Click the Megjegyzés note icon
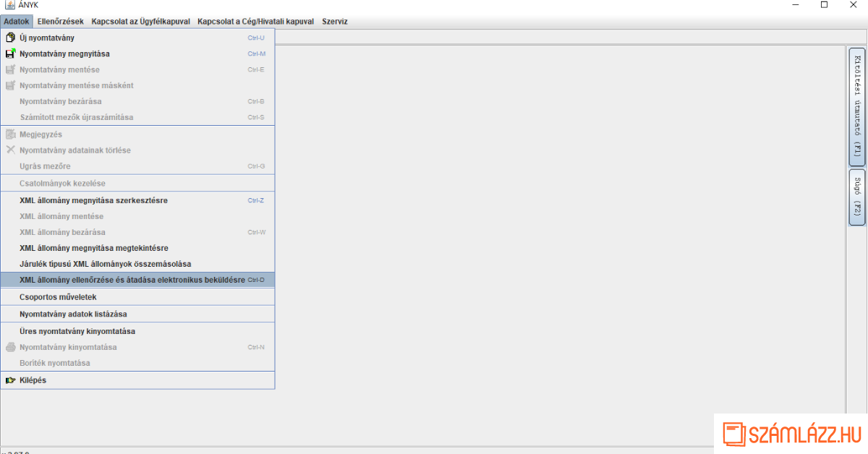Viewport: 868px width, 454px height. pos(10,134)
